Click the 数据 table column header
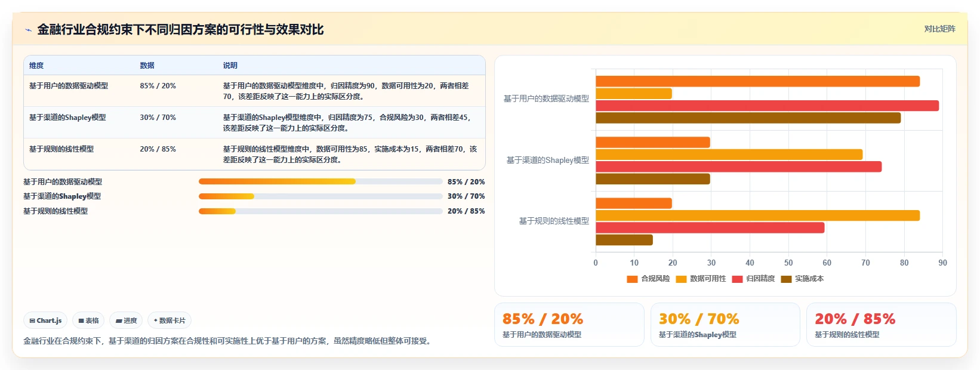The height and width of the screenshot is (370, 980). (x=147, y=66)
